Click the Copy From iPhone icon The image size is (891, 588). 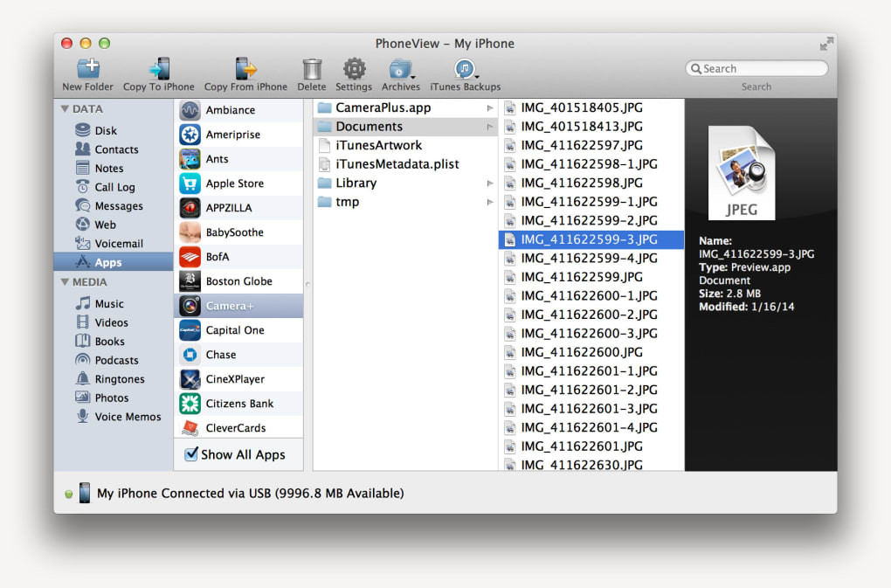(245, 69)
